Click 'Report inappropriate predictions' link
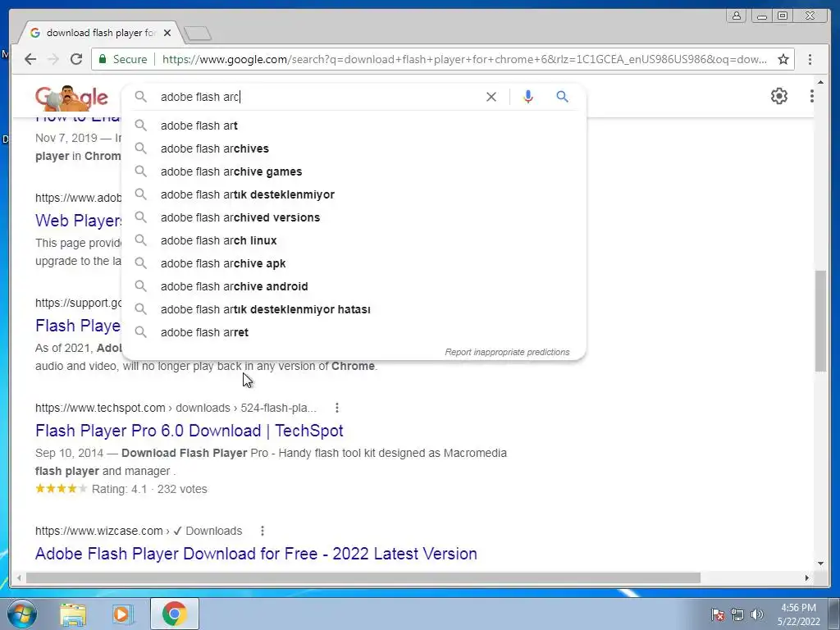 [x=507, y=353]
